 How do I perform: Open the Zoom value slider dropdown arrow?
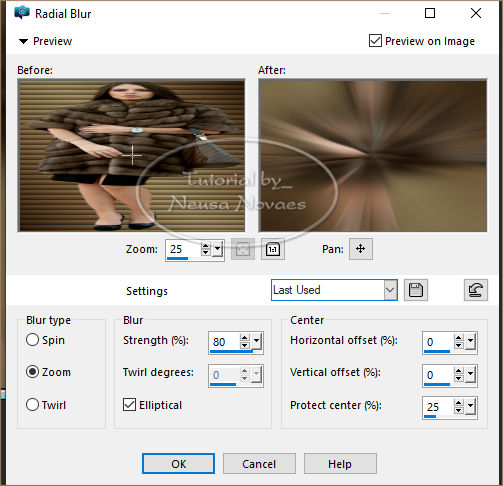coord(218,249)
